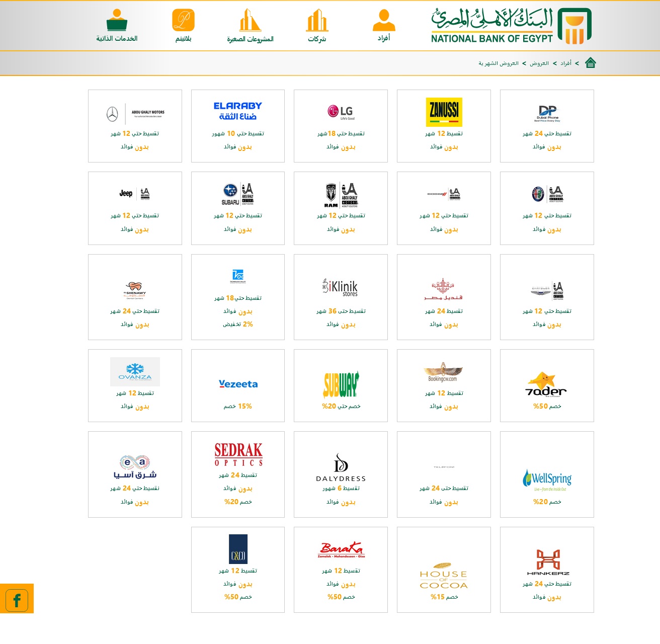Open the ELARABY offer card
Viewport: 660px width, 644px height.
238,126
